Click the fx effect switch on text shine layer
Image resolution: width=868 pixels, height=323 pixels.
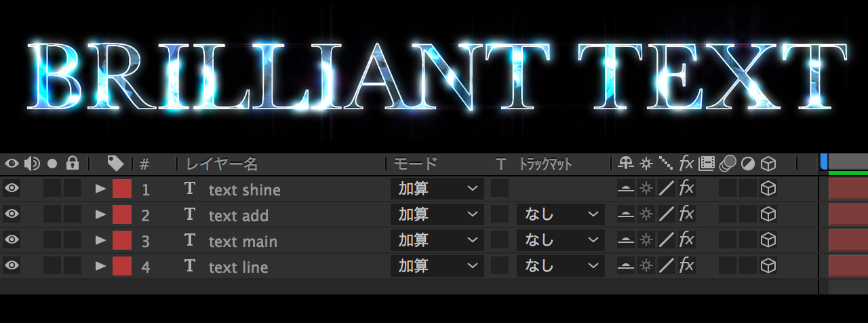pyautogui.click(x=686, y=189)
